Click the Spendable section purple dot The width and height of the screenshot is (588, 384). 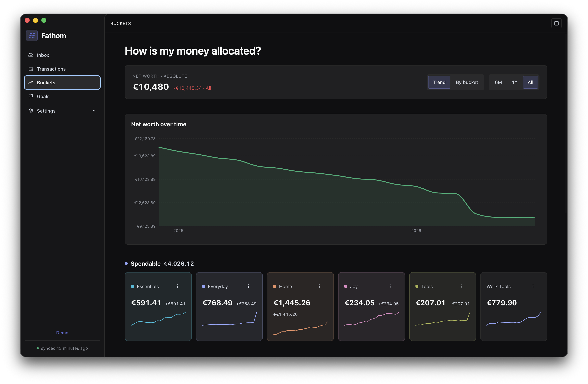[126, 263]
